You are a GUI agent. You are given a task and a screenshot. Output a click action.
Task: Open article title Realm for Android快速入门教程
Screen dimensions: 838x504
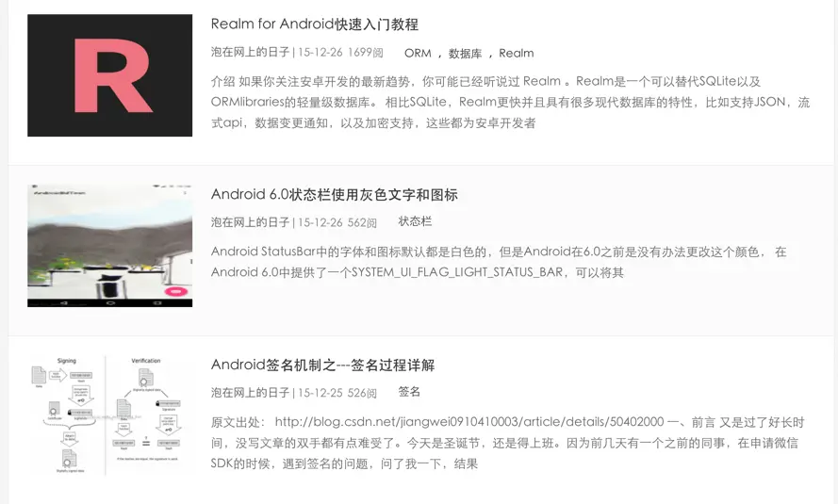314,24
